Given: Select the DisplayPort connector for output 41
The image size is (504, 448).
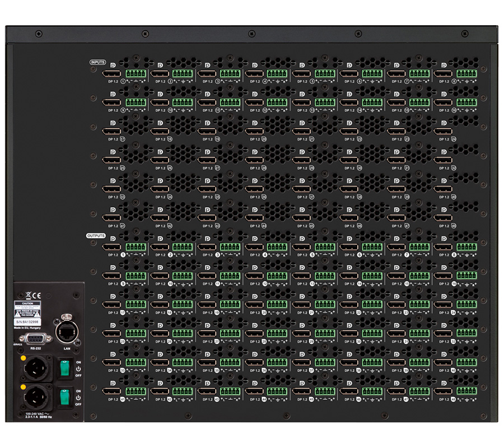Looking at the screenshot, I should coord(111,391).
